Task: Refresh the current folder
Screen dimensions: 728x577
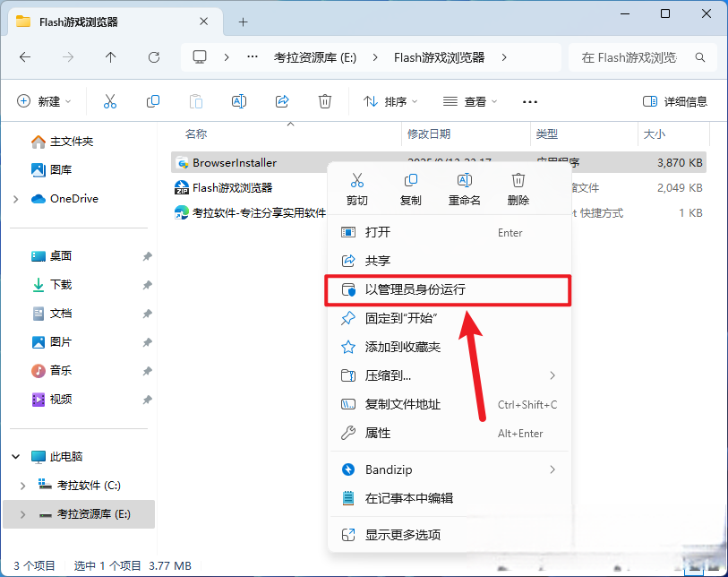Action: coord(154,57)
